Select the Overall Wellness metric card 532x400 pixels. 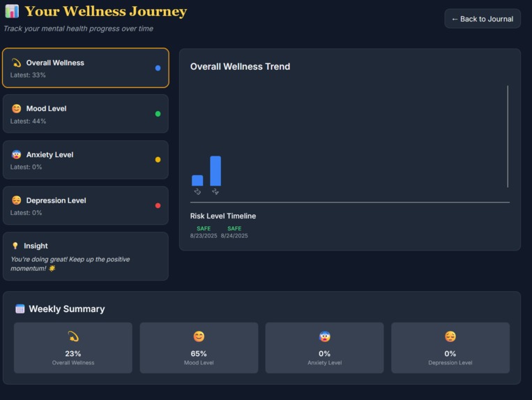[x=86, y=68]
